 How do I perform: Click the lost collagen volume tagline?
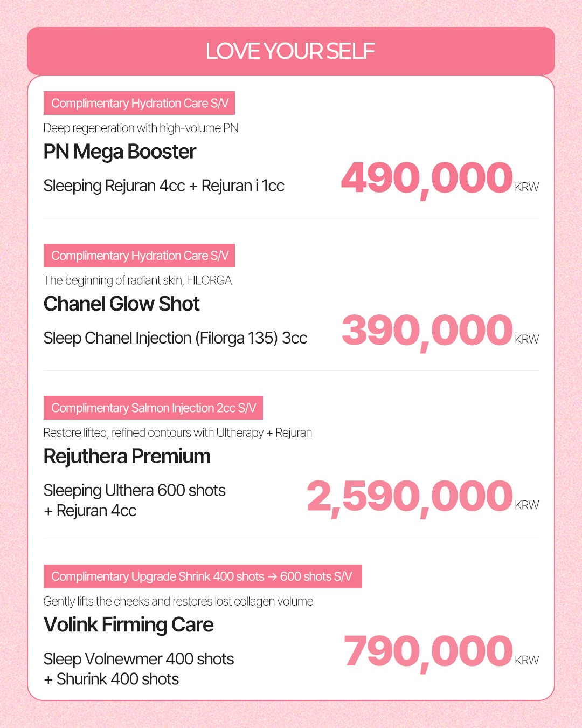[178, 601]
